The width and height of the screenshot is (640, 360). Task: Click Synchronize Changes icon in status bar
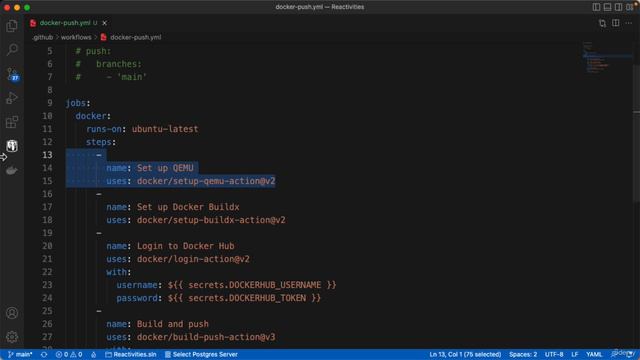(x=44, y=354)
